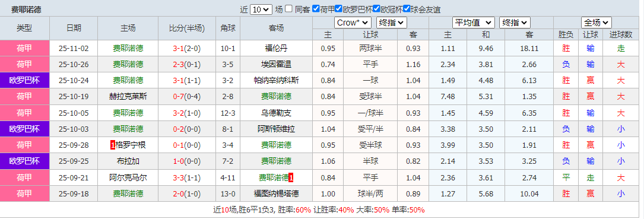Click 费耶诺德 away team in 赫拉克莱斯 row
This screenshot has height=219, width=644.
click(x=277, y=97)
